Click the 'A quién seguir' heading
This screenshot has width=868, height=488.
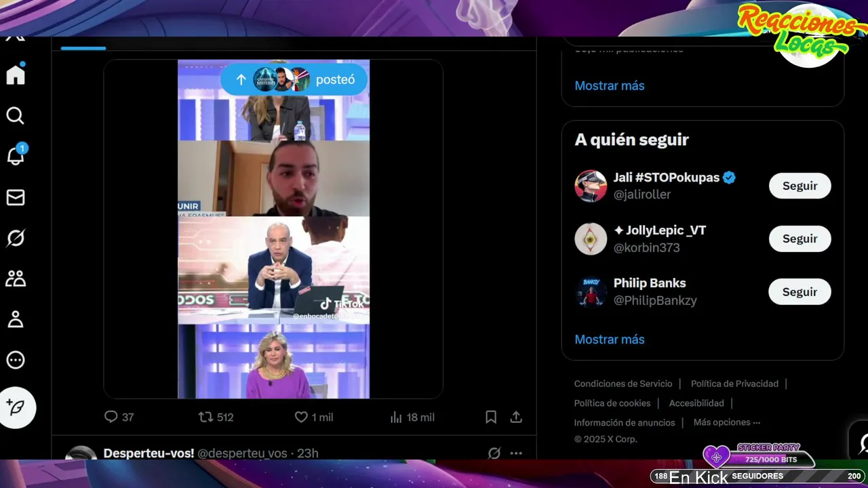(631, 140)
